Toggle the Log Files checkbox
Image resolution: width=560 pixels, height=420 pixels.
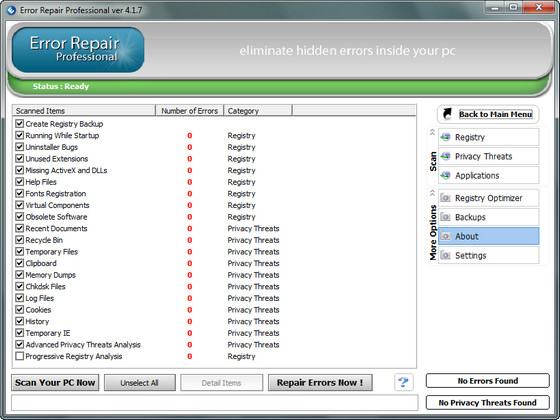coord(20,298)
